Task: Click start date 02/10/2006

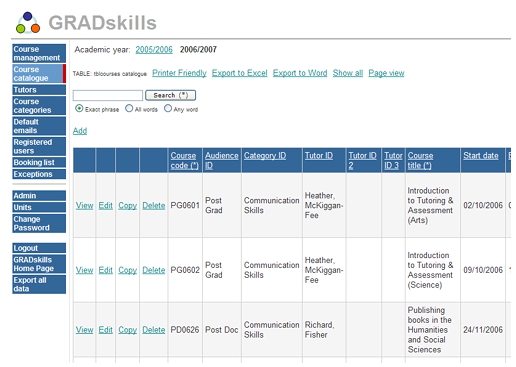Action: point(483,205)
